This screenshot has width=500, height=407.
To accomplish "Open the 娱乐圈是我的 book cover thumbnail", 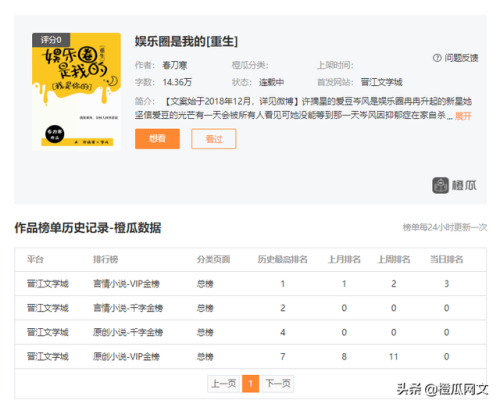I will (76, 92).
